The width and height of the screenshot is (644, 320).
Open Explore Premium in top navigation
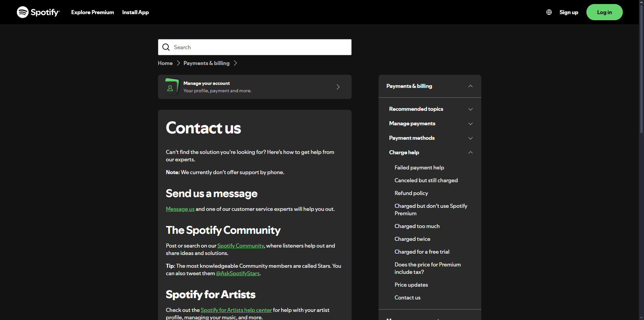[93, 12]
